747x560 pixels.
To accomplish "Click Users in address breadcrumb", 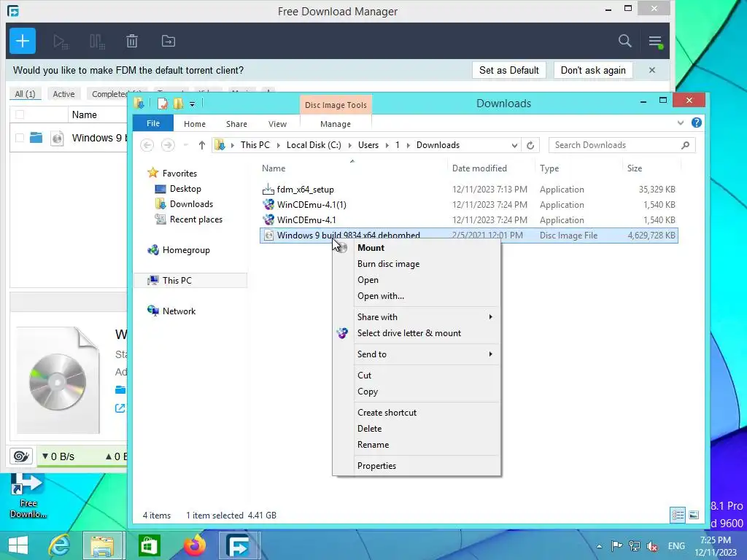I will point(368,145).
